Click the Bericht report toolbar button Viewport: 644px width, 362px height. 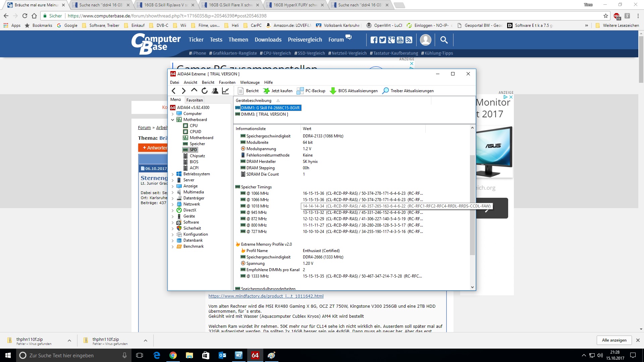[248, 91]
